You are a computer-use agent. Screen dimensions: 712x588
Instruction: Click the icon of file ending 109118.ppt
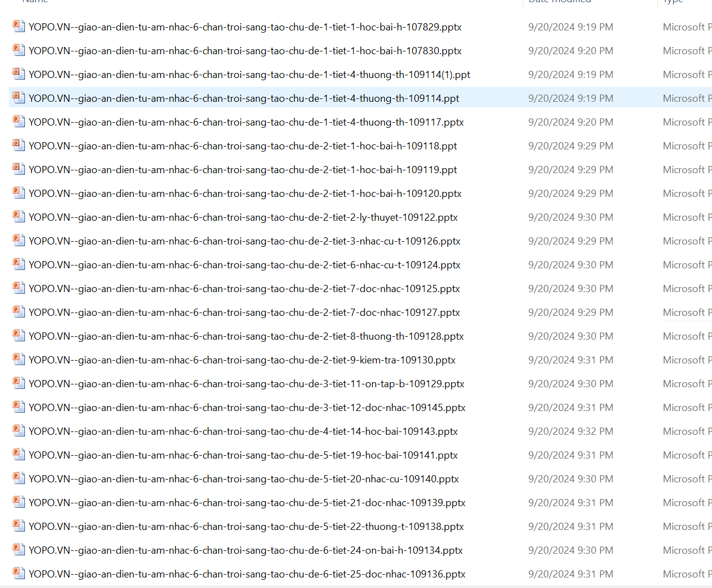pyautogui.click(x=19, y=145)
